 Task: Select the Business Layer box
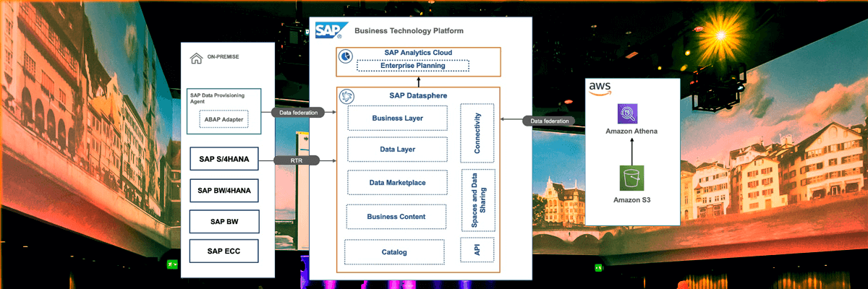coord(397,118)
